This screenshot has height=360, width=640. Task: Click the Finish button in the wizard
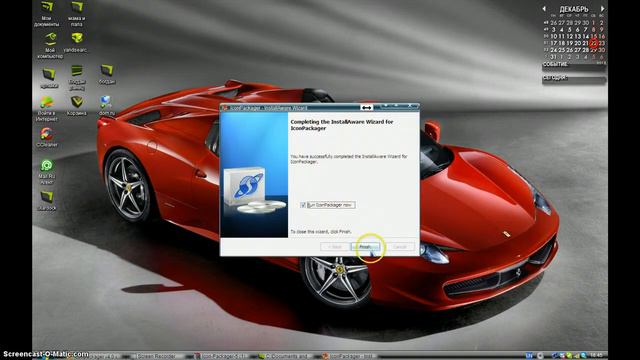(365, 247)
